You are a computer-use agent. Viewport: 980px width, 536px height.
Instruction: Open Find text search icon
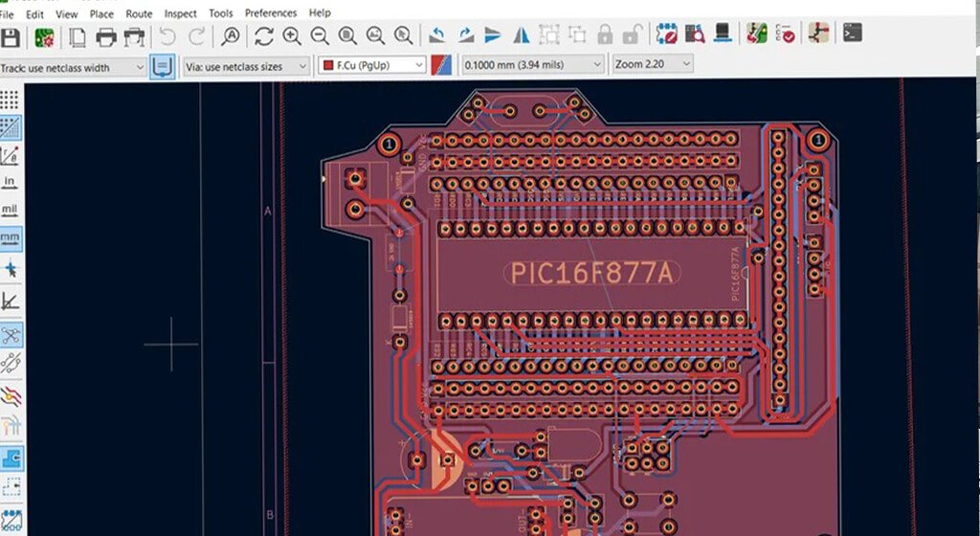tap(231, 36)
